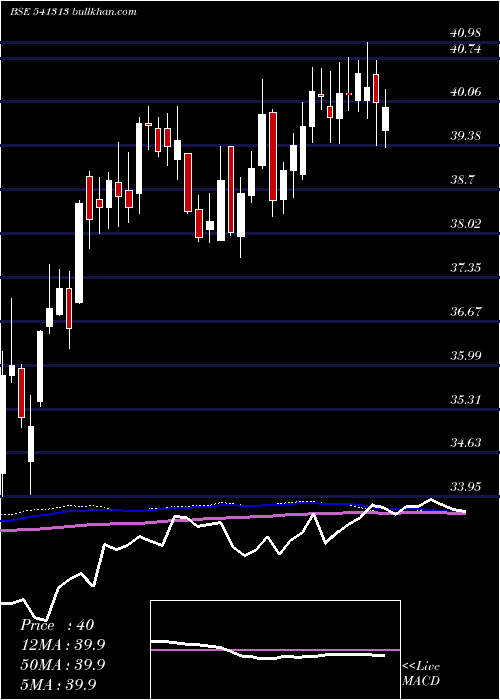
Task: Click the 35.31 price axis label
Action: pyautogui.click(x=466, y=399)
